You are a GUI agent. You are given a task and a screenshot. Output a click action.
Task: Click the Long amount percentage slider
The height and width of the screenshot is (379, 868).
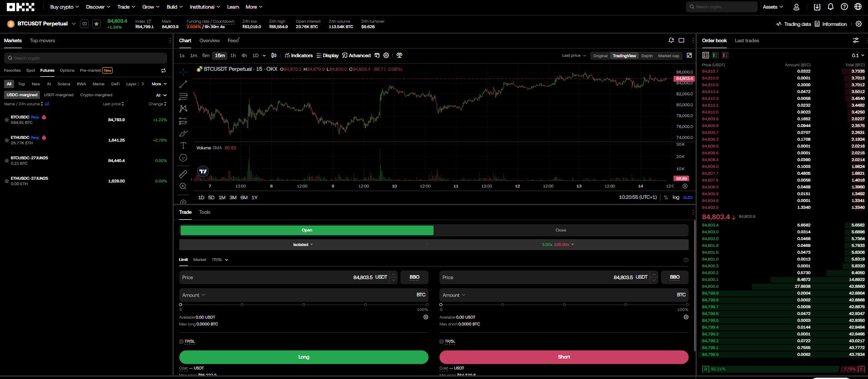304,305
